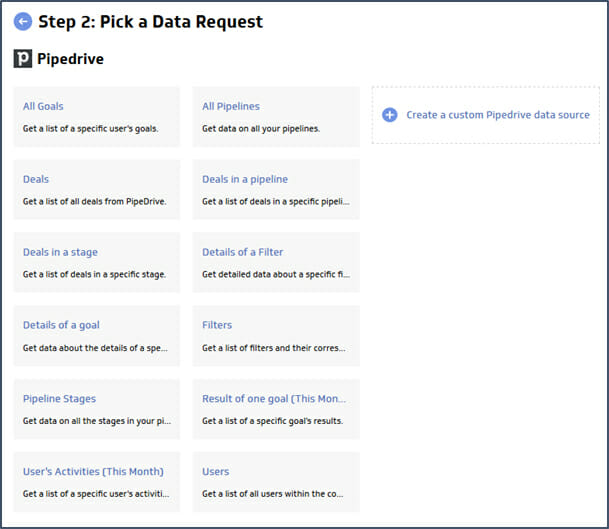Open the Users data request
Viewport: 609px width, 529px height.
click(276, 482)
